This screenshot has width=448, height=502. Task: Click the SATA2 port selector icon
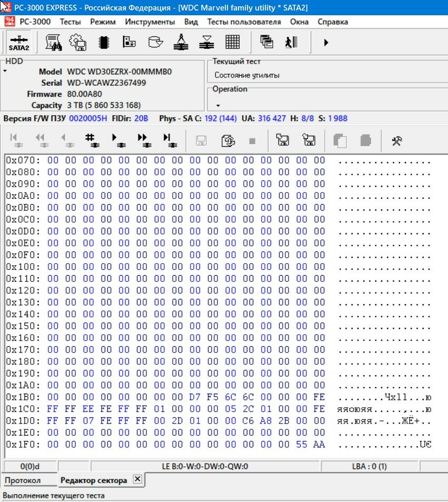19,42
